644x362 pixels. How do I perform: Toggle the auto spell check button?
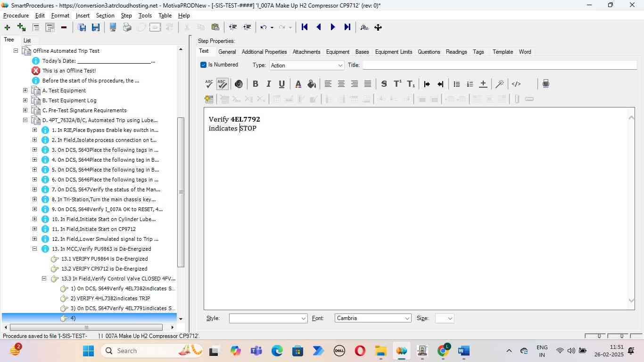[222, 84]
